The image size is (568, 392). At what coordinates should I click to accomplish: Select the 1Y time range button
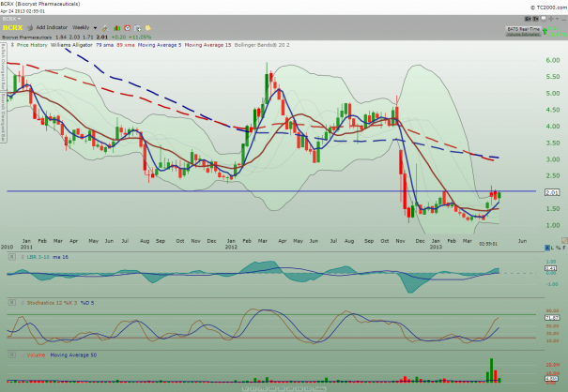tap(253, 389)
